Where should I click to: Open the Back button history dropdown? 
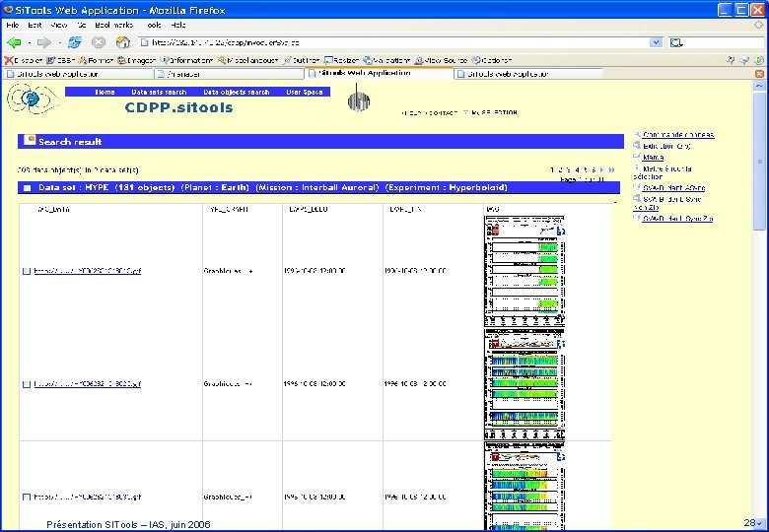tap(29, 43)
